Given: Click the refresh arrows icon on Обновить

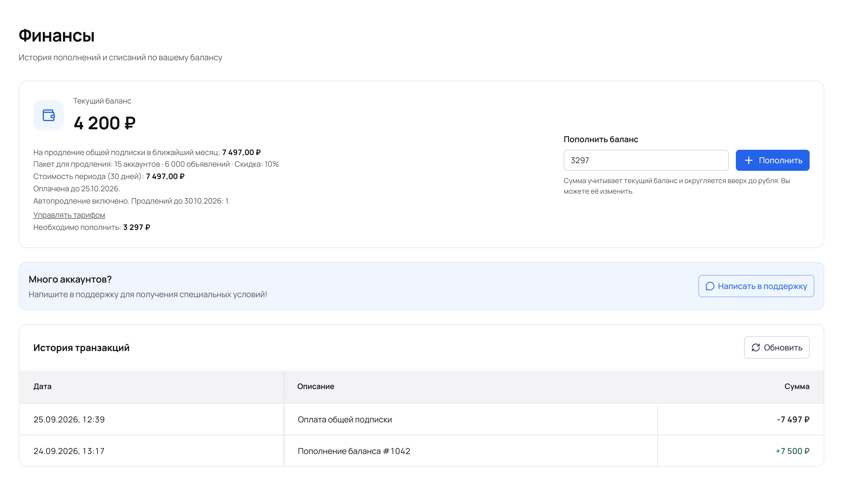Looking at the screenshot, I should click(x=755, y=348).
